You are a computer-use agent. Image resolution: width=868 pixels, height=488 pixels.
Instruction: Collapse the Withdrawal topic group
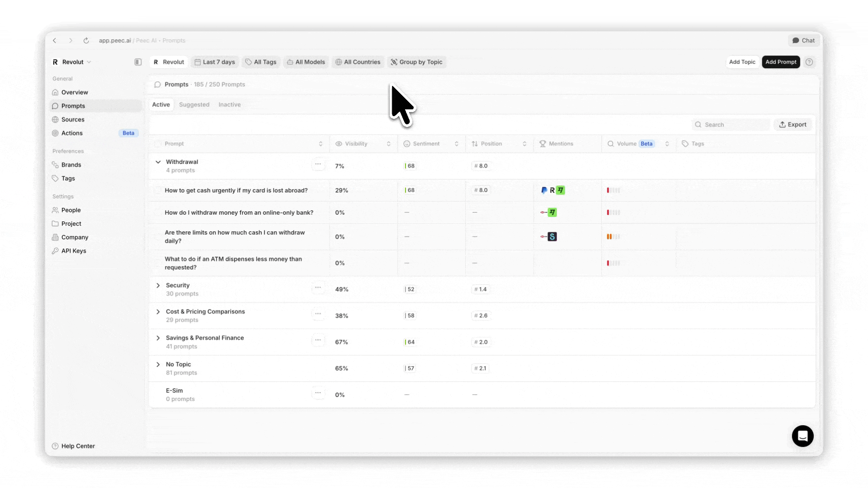tap(158, 162)
